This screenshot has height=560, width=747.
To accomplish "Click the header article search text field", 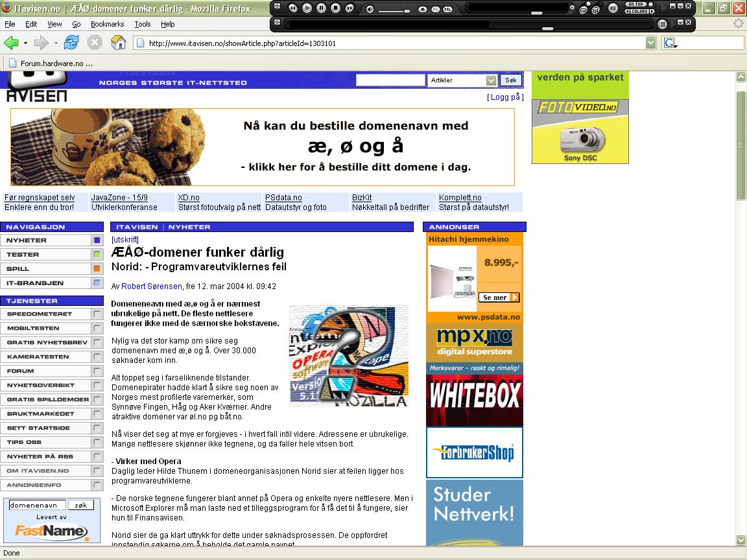I will pyautogui.click(x=390, y=80).
